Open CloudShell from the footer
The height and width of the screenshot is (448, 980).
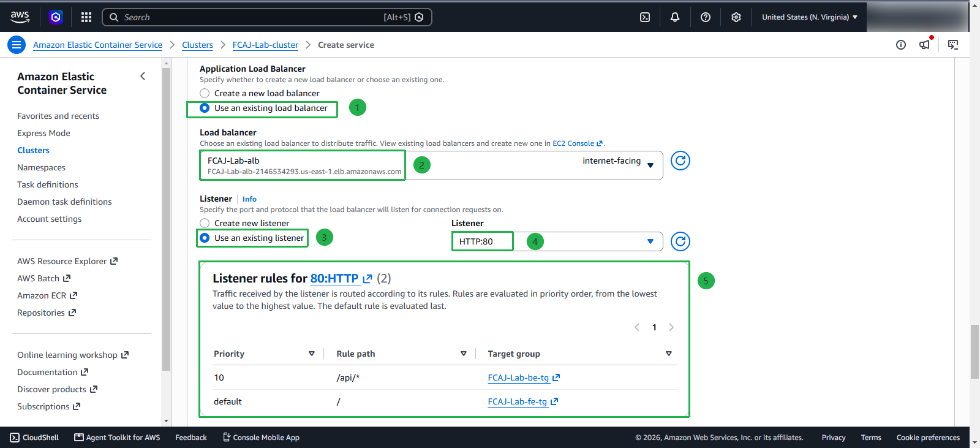point(34,438)
